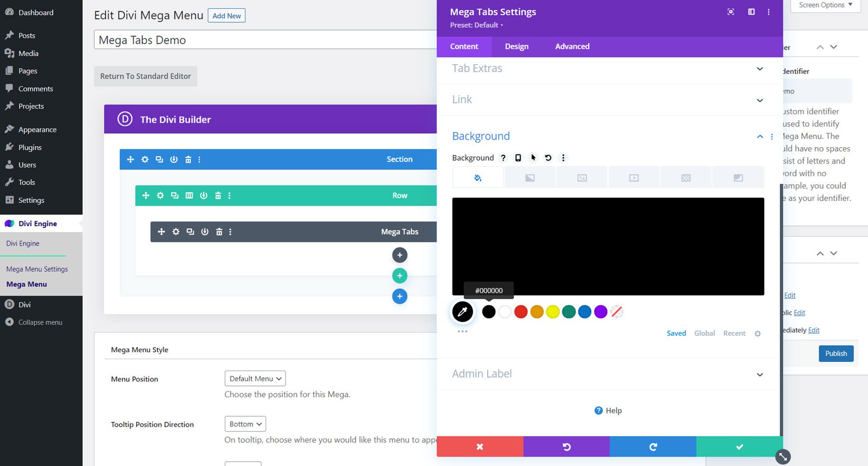Choose the purple color swatch

click(601, 312)
